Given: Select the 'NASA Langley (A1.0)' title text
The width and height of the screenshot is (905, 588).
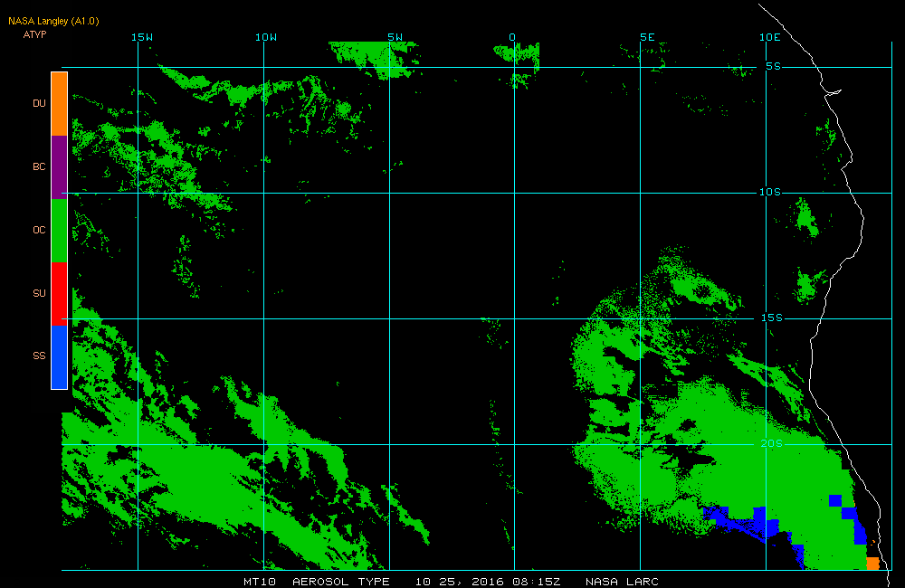Looking at the screenshot, I should (53, 22).
